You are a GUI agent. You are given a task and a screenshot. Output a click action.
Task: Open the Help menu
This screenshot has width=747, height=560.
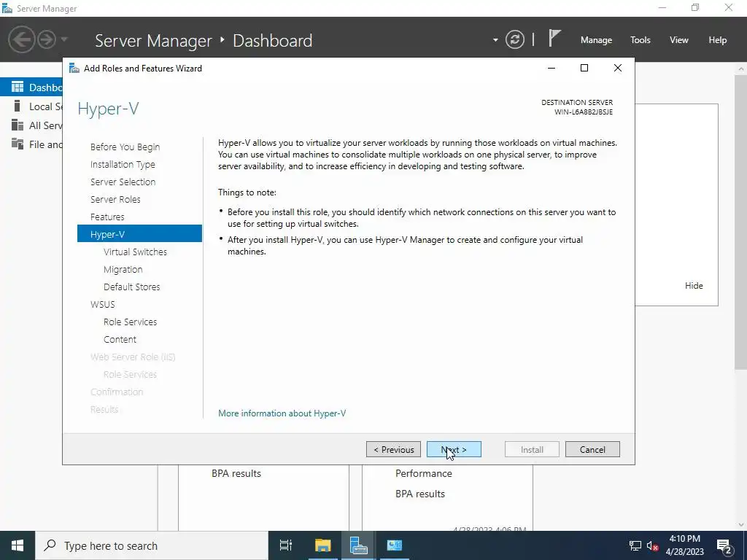(x=718, y=40)
